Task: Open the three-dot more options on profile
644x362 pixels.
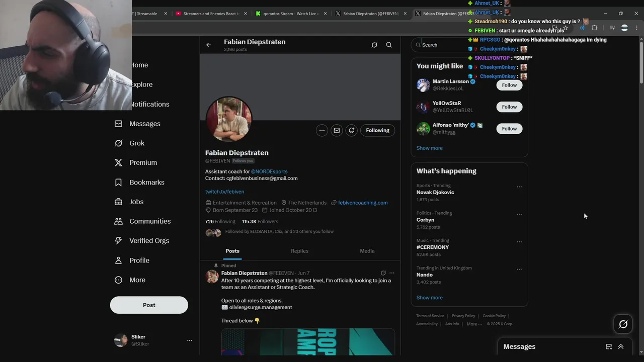Action: (322, 130)
